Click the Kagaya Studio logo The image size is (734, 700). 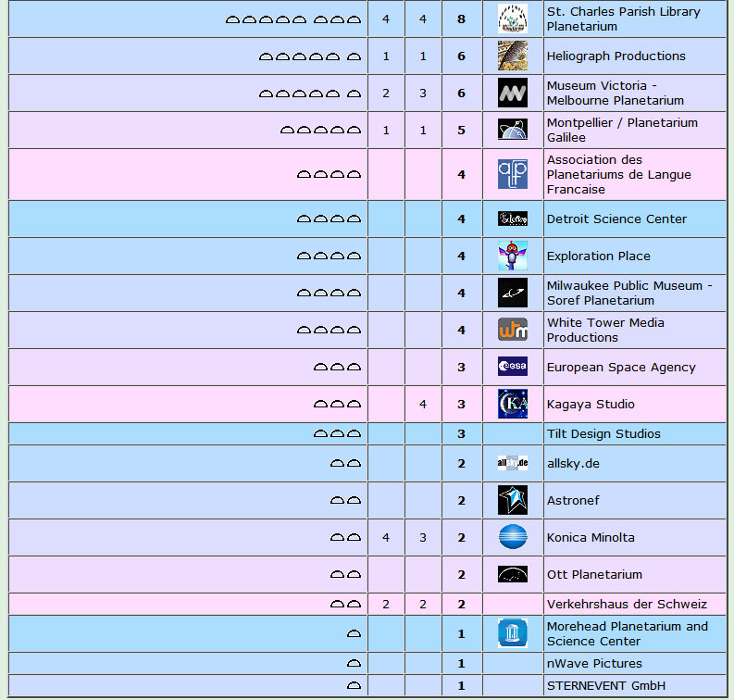(513, 404)
